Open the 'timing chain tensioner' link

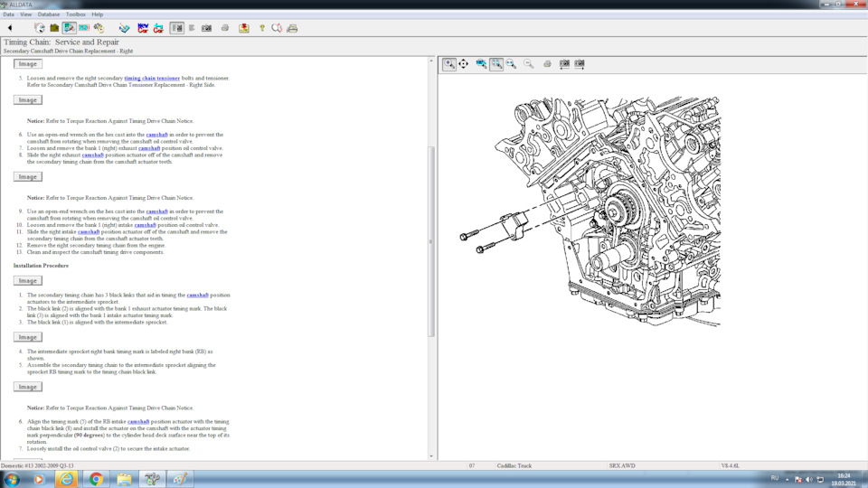click(152, 79)
